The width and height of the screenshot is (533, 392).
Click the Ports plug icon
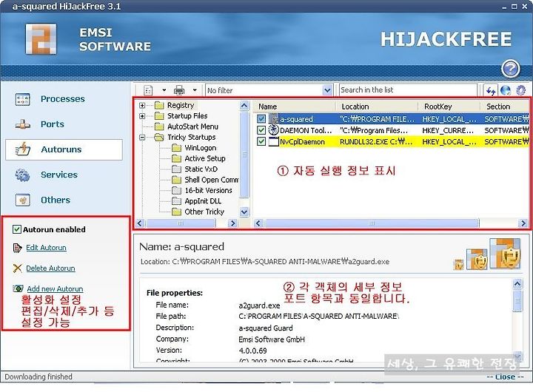coord(22,124)
